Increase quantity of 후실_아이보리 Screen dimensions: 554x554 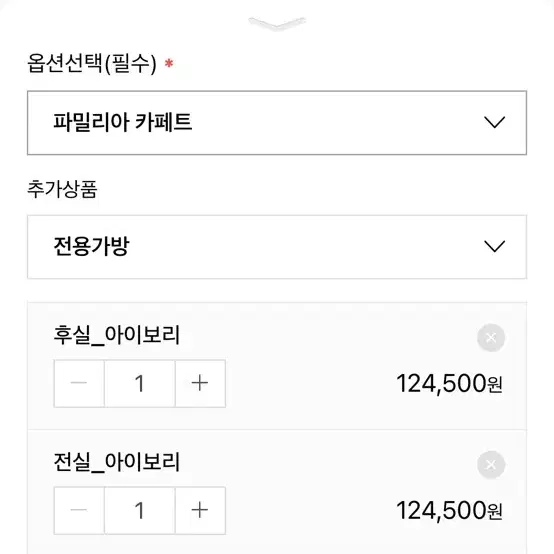point(200,383)
